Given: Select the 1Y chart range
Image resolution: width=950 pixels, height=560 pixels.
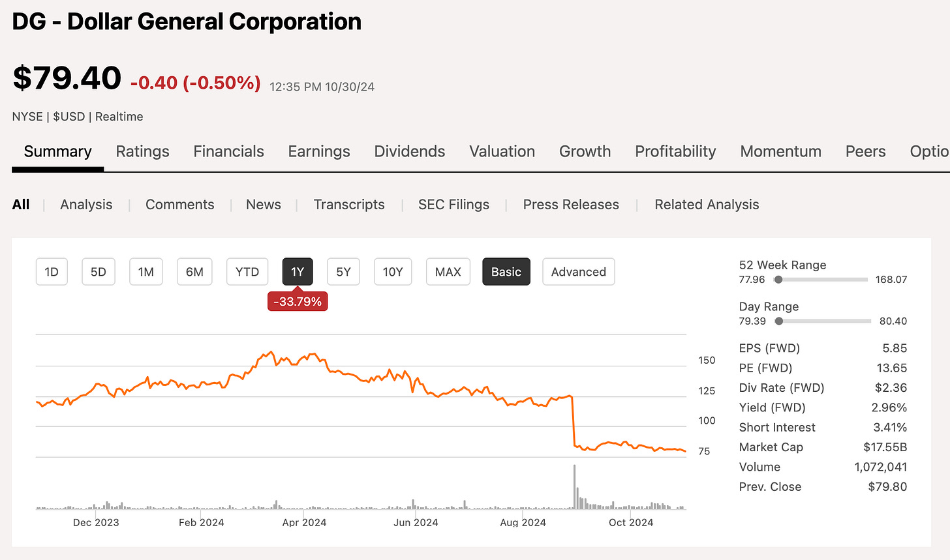Looking at the screenshot, I should [x=298, y=272].
